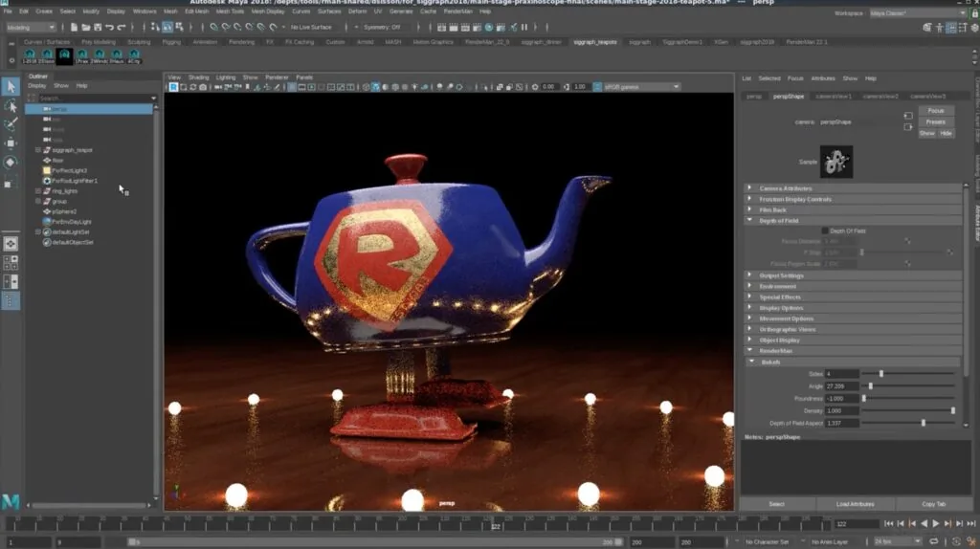Open the viewport Lighting menu

pos(226,77)
